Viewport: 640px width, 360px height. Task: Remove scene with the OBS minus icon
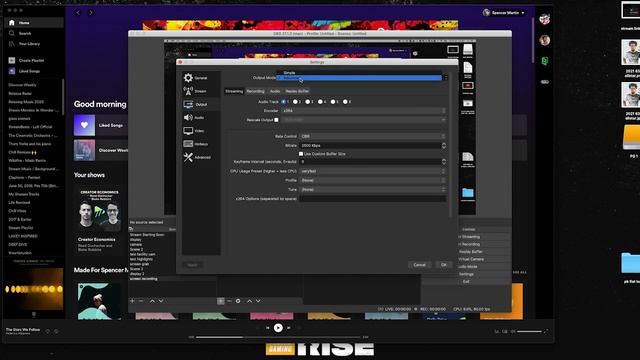pyautogui.click(x=141, y=301)
